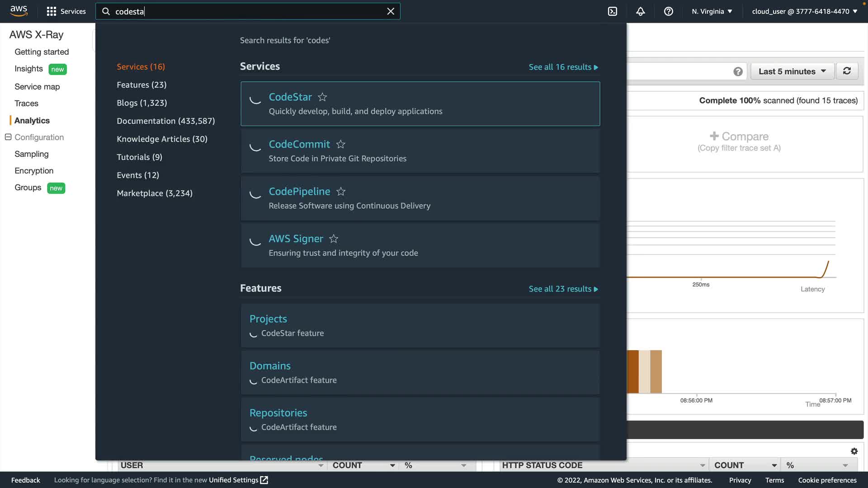Click the help icon beside the filter bar
Viewport: 868px width, 488px height.
pos(738,71)
